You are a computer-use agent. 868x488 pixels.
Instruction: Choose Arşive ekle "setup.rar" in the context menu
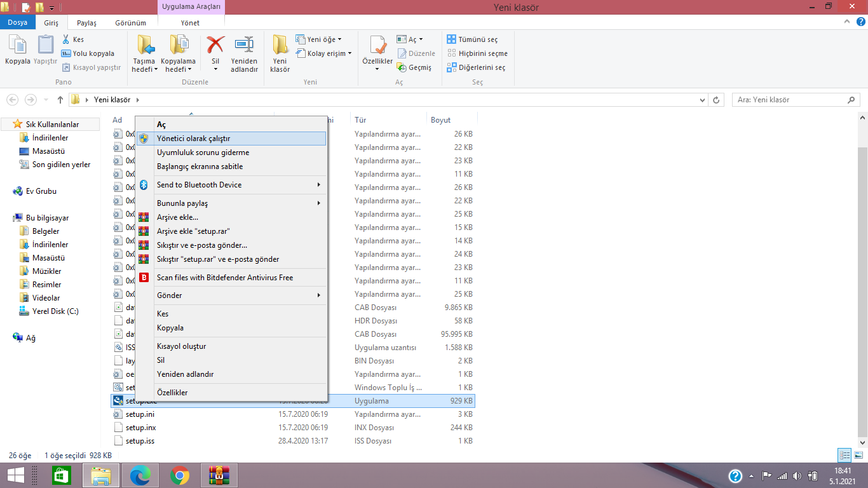(231, 231)
